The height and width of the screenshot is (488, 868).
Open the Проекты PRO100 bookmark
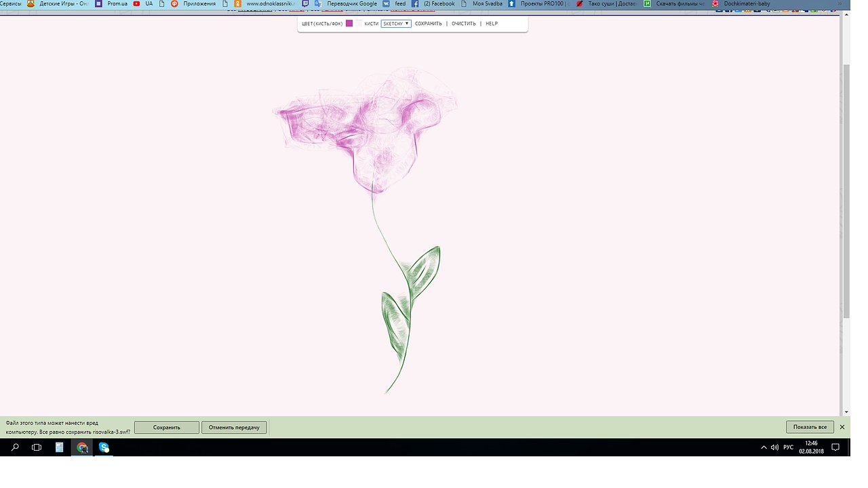pos(538,3)
